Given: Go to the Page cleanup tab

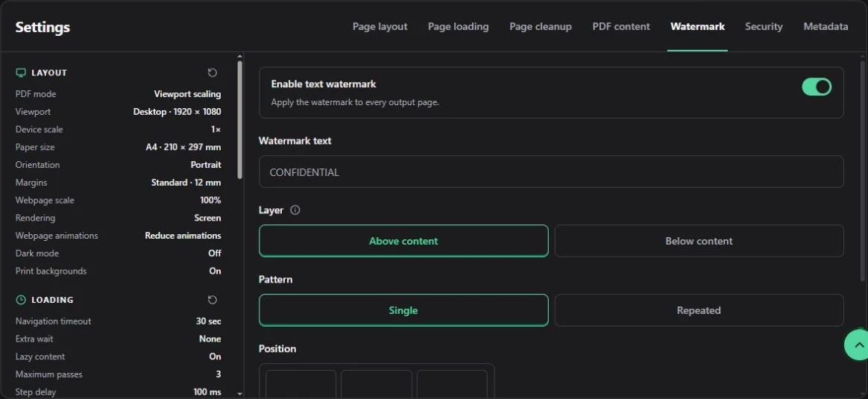Looking at the screenshot, I should (541, 27).
